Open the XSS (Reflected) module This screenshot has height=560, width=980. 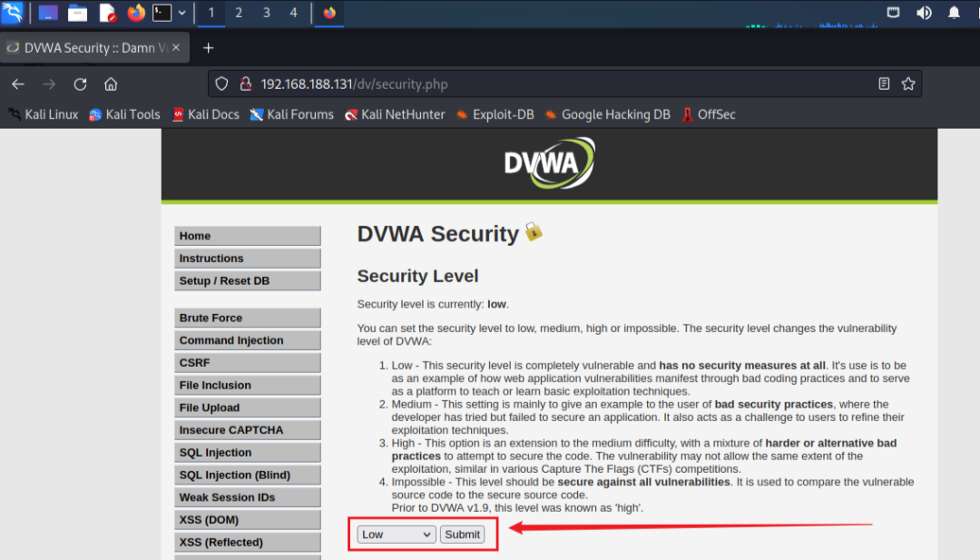(x=248, y=543)
